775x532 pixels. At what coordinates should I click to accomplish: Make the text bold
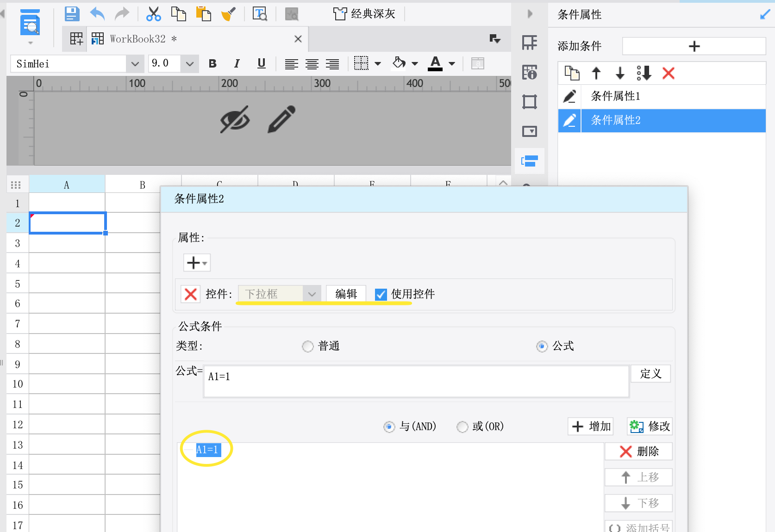212,63
